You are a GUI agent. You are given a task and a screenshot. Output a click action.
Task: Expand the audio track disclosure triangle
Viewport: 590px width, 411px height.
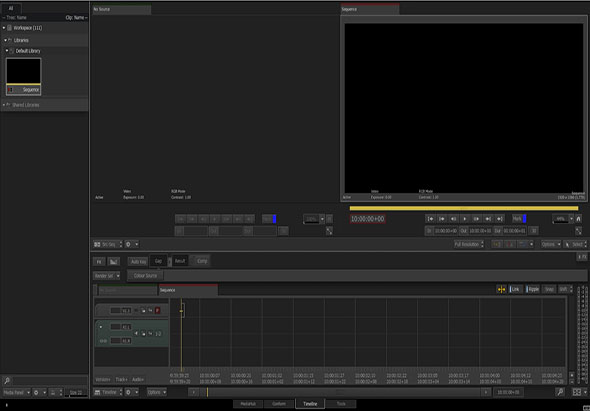pyautogui.click(x=100, y=327)
